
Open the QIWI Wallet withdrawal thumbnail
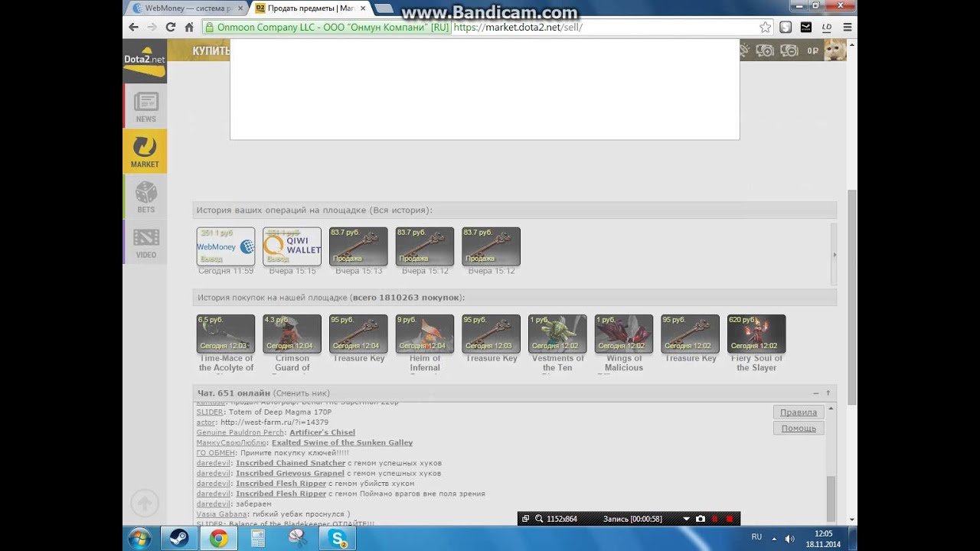point(292,246)
